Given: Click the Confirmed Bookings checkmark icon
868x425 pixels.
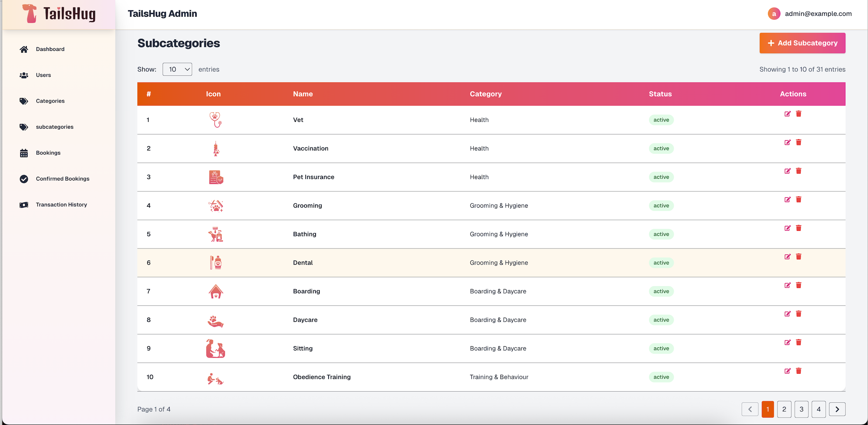Looking at the screenshot, I should tap(24, 179).
